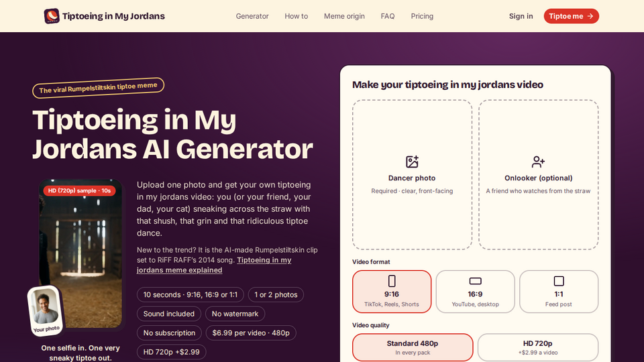Click the Tiptoeing in My Jordans logo icon

pyautogui.click(x=52, y=16)
